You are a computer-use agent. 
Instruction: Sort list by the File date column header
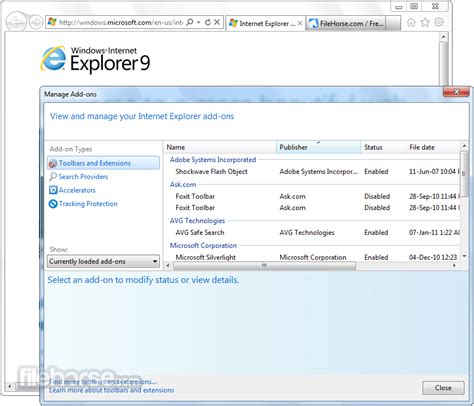coord(433,147)
